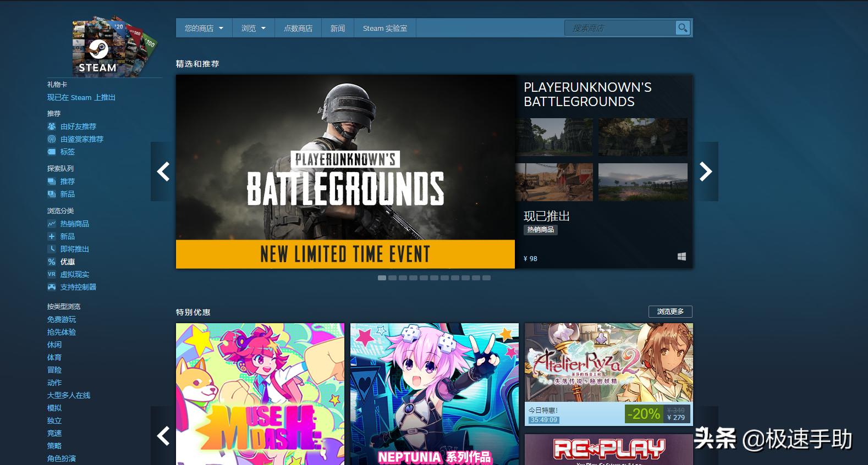Click the 支持控制器 gamepad icon
Image resolution: width=868 pixels, height=465 pixels.
pos(52,287)
